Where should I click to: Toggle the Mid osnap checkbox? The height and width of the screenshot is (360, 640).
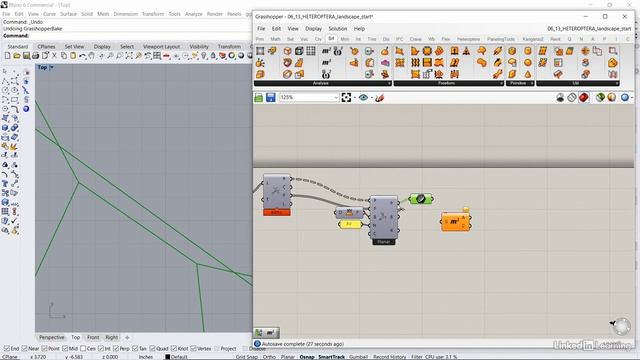tap(65, 349)
